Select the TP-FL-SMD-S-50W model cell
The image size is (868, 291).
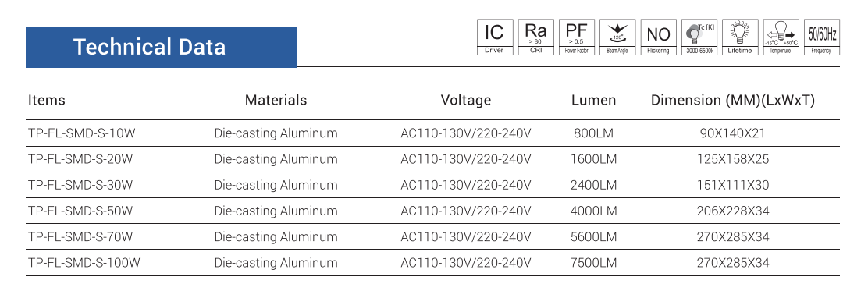click(80, 211)
